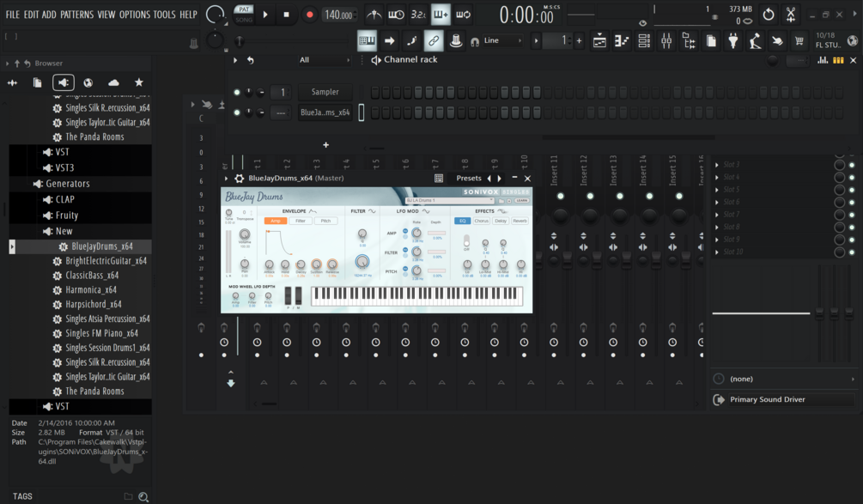Click the Sampler channel button
The width and height of the screenshot is (863, 504).
pyautogui.click(x=325, y=92)
